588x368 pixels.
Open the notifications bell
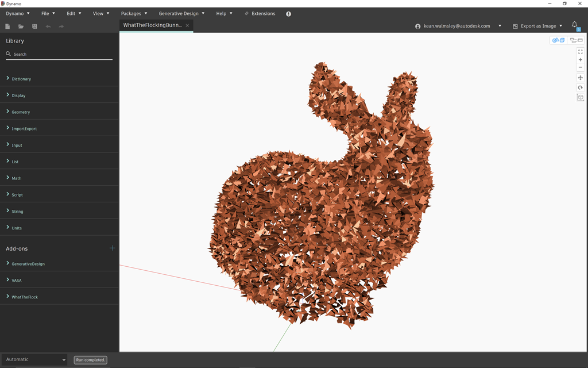(x=575, y=25)
